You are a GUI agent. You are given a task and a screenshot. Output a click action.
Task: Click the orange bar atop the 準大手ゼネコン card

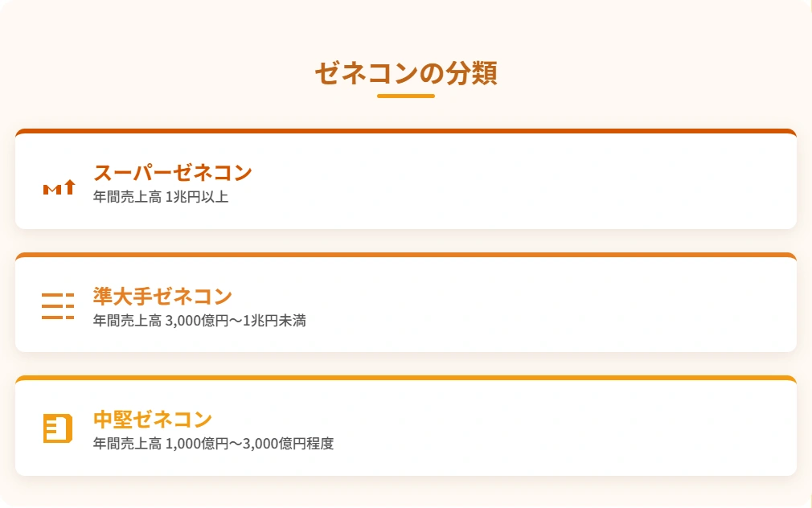point(406,255)
